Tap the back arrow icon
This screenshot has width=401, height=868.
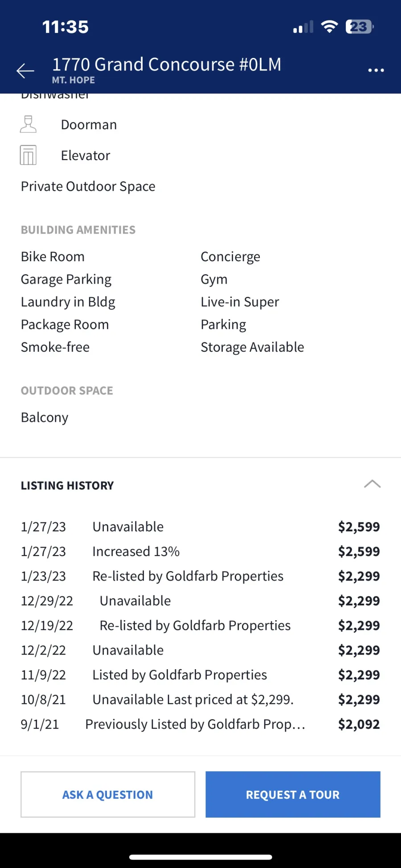click(x=25, y=70)
